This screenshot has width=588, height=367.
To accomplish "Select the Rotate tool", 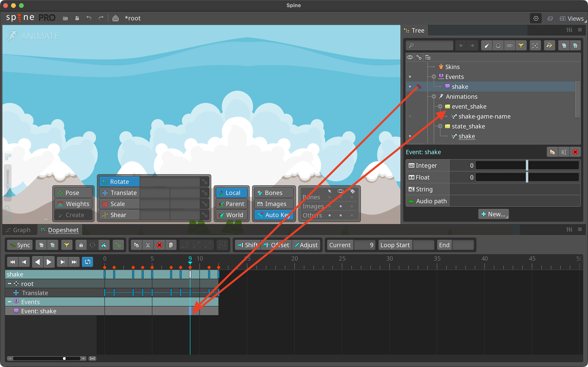I will pos(119,181).
